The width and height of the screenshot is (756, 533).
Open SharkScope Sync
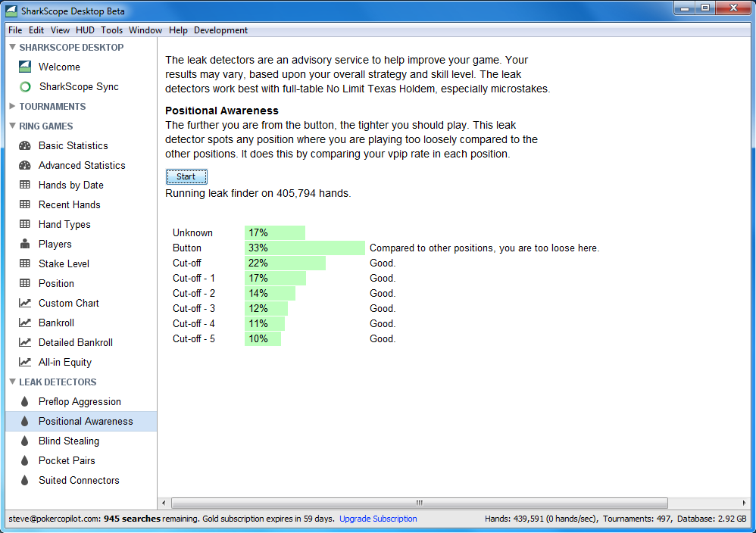(x=79, y=87)
